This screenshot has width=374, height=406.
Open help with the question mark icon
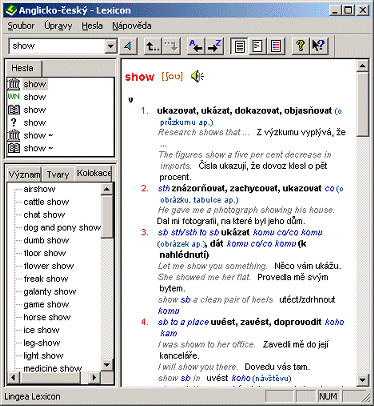point(300,46)
